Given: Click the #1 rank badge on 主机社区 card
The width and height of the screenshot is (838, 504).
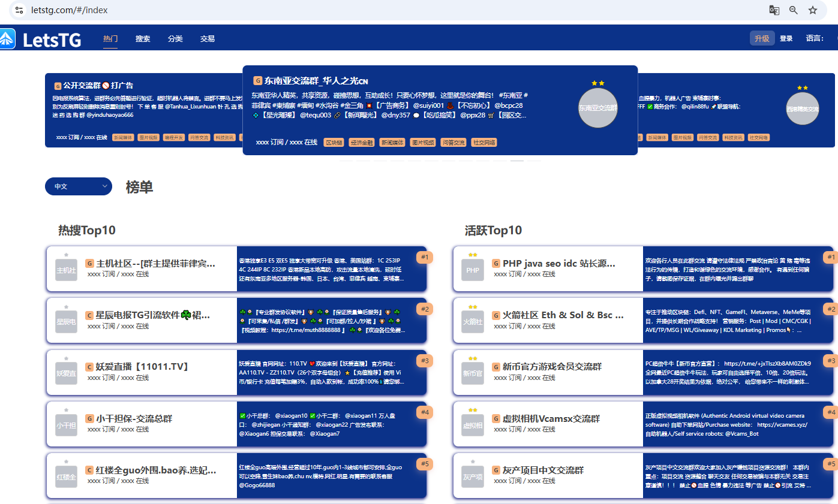Looking at the screenshot, I should pyautogui.click(x=425, y=257).
